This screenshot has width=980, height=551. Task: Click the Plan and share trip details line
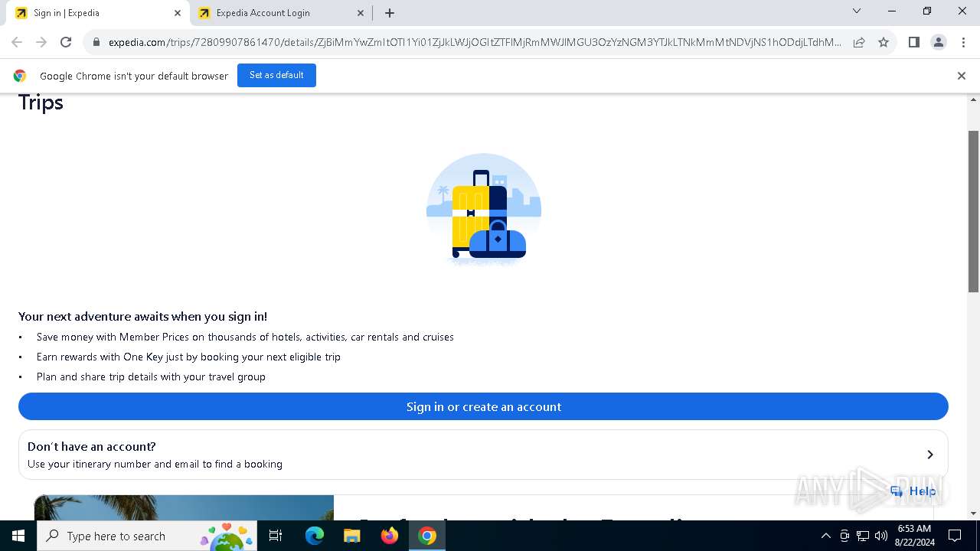pyautogui.click(x=151, y=377)
